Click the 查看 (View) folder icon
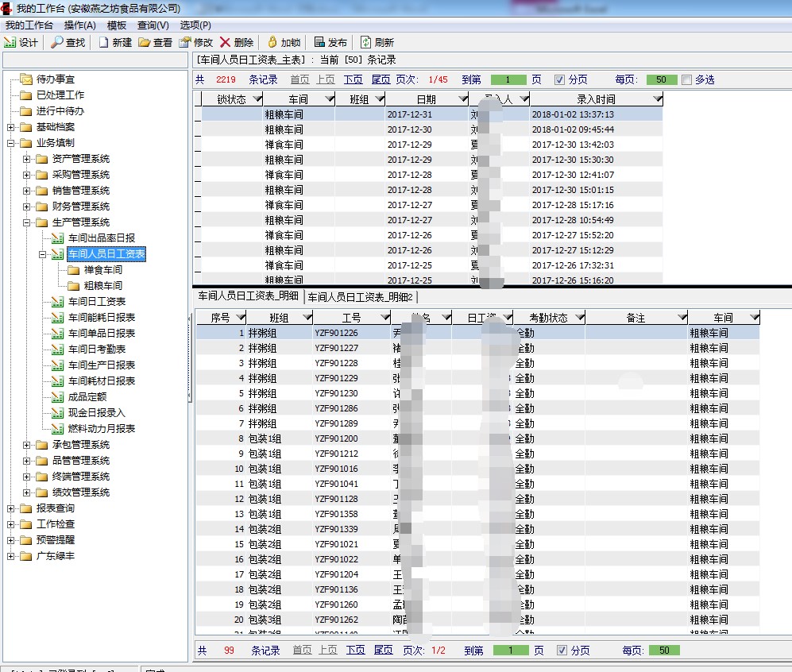Image resolution: width=792 pixels, height=672 pixels. (x=144, y=42)
